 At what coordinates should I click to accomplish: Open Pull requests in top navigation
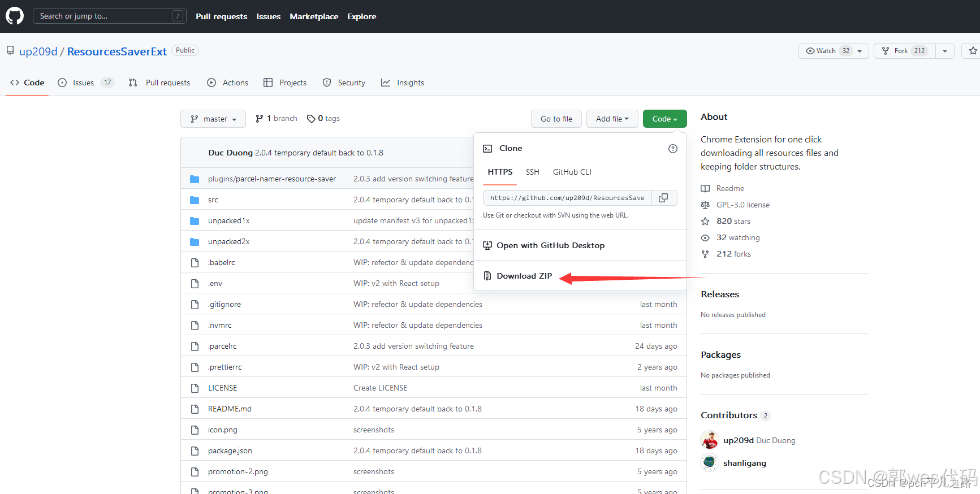coord(222,16)
